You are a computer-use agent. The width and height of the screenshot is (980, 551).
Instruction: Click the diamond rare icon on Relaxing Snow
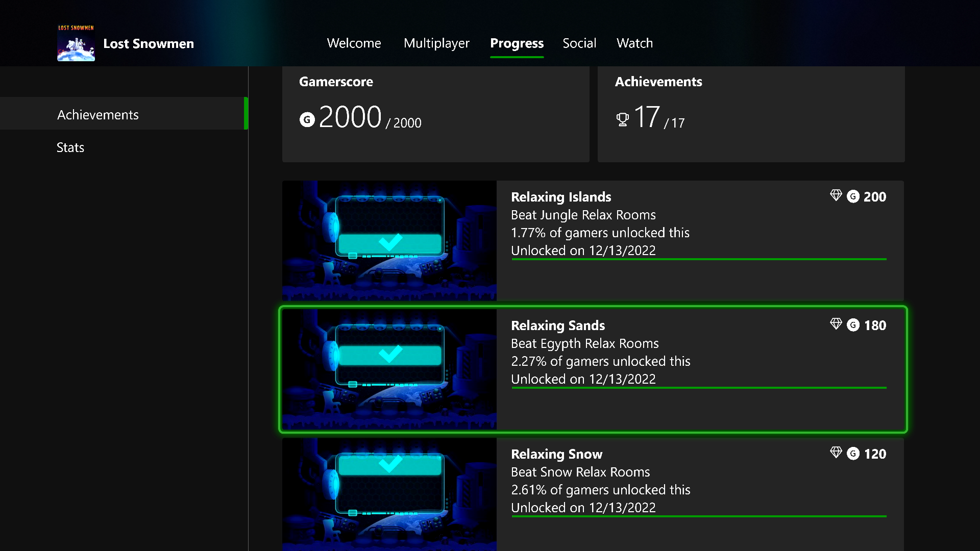[x=836, y=453]
